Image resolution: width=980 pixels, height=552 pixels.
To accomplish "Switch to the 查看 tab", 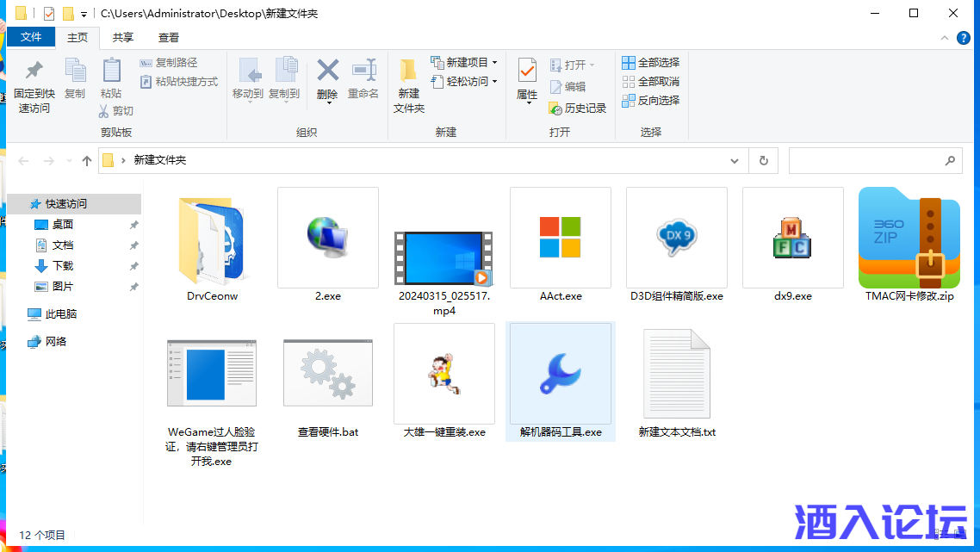I will point(168,38).
